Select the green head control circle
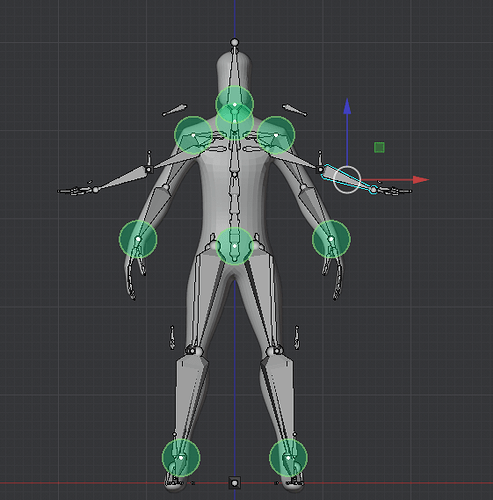This screenshot has height=500, width=493. coord(235,104)
